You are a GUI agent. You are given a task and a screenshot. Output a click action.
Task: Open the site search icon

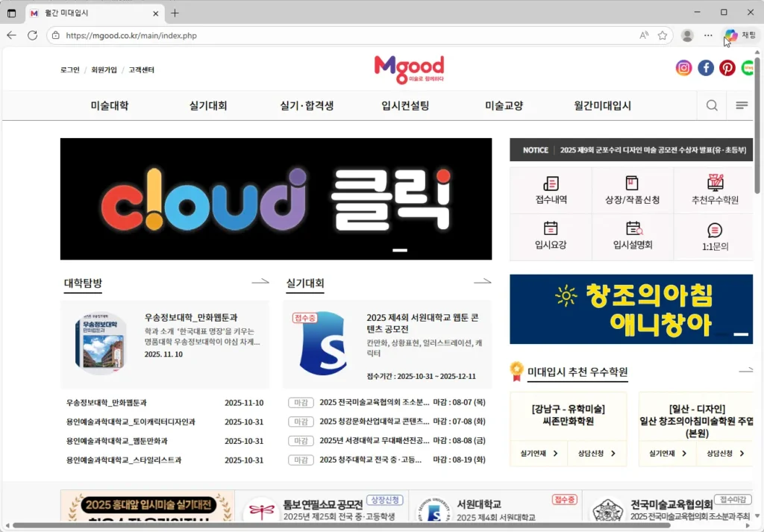(x=711, y=105)
